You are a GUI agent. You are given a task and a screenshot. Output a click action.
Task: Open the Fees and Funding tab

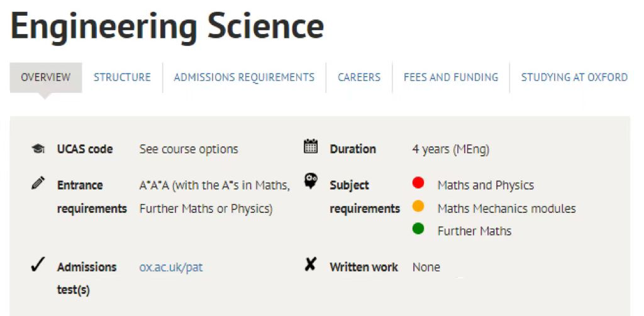[x=450, y=77]
